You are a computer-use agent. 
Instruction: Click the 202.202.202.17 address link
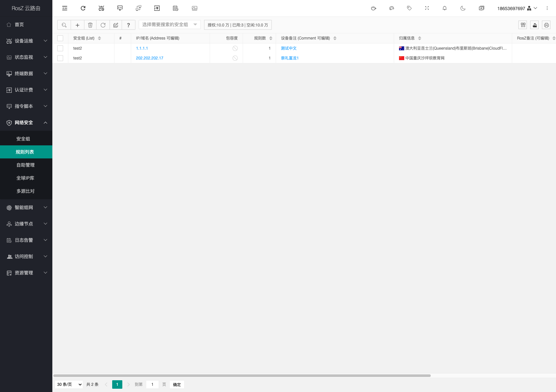[x=149, y=58]
